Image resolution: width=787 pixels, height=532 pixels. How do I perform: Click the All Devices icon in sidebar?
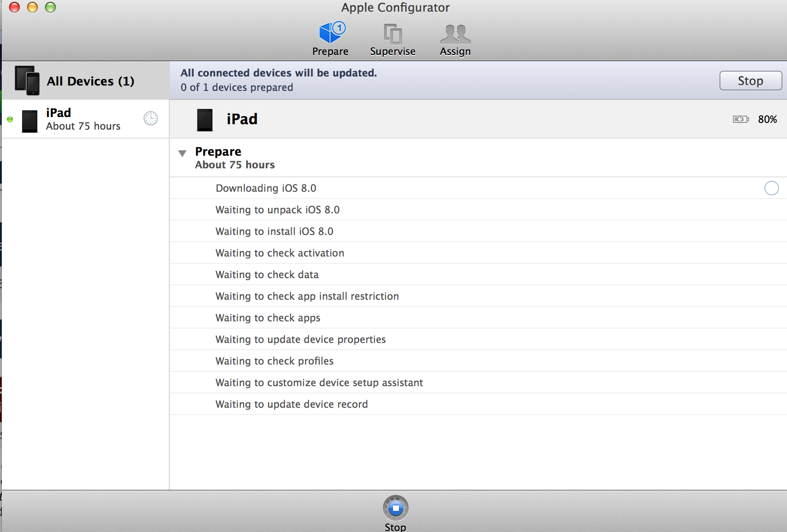[27, 81]
